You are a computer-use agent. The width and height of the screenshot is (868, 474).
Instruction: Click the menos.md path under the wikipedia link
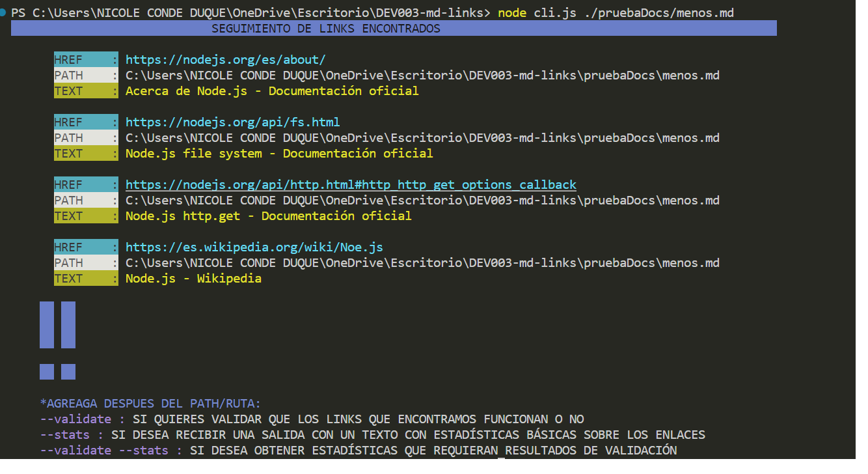pos(422,263)
